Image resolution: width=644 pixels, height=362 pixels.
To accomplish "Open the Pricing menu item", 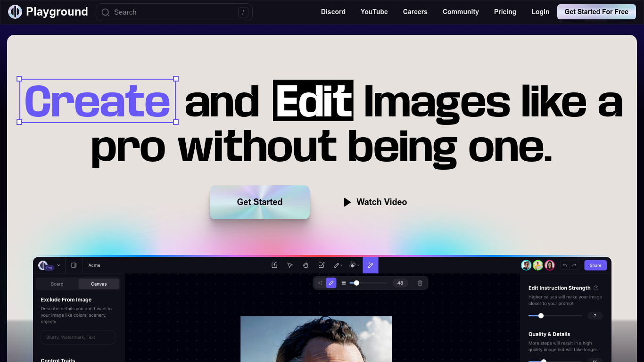I will coord(505,12).
